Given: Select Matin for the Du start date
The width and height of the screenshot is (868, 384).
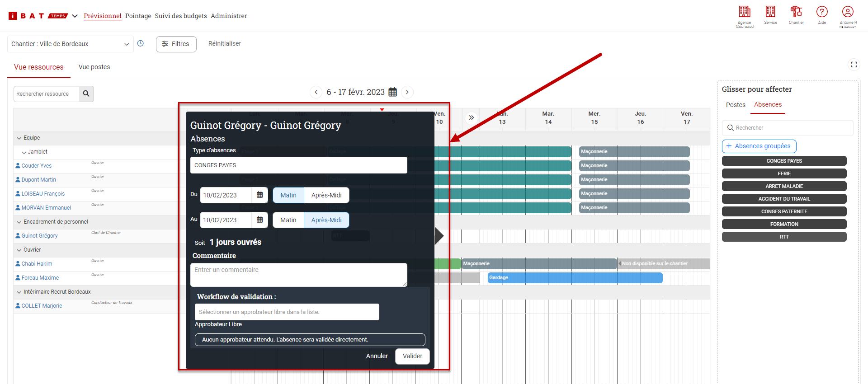Looking at the screenshot, I should pos(288,195).
